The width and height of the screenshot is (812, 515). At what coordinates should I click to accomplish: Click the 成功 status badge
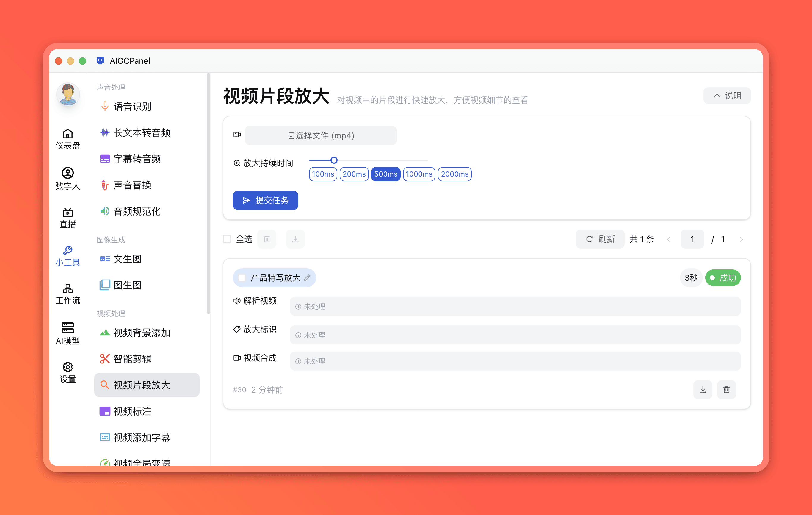pyautogui.click(x=723, y=278)
